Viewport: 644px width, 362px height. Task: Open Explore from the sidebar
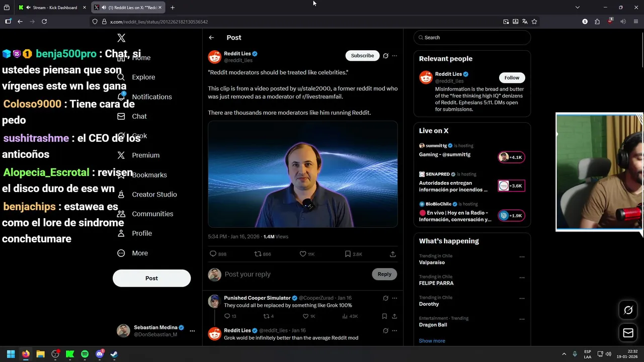pyautogui.click(x=136, y=77)
